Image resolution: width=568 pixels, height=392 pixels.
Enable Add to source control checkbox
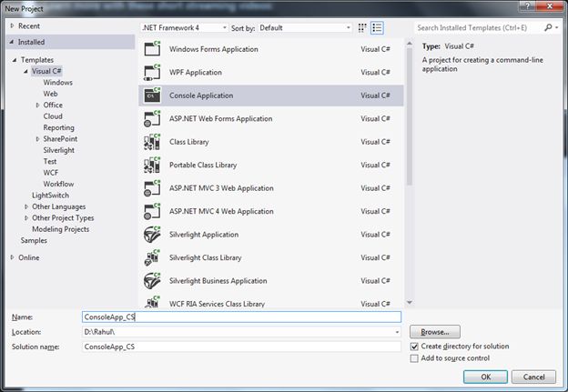coord(414,358)
